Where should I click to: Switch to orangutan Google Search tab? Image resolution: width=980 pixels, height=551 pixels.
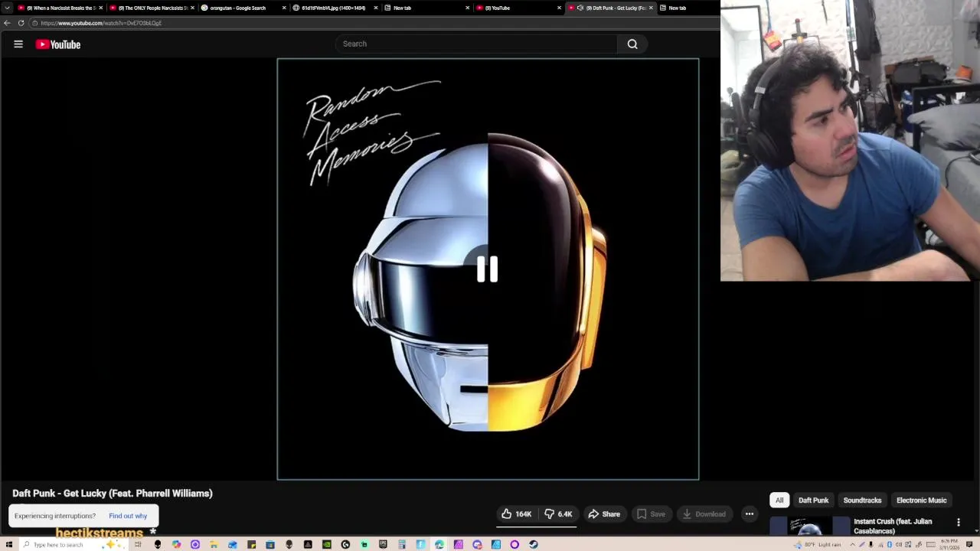tap(243, 8)
